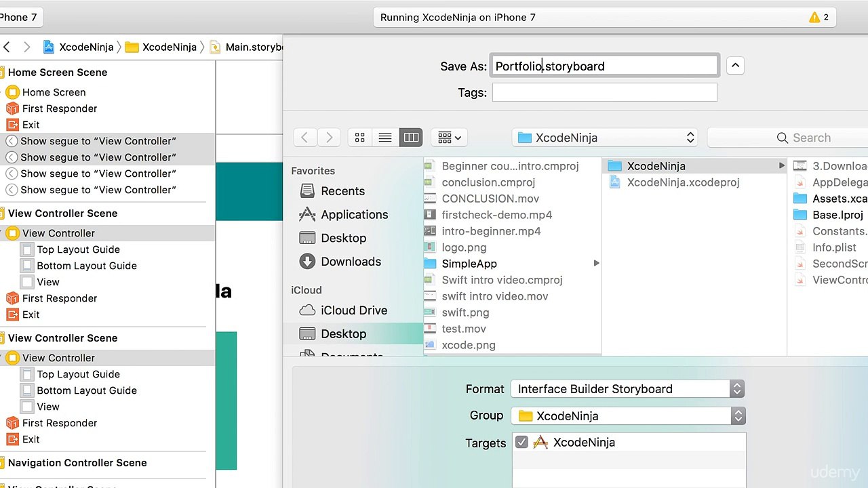
Task: Select intro-beginner.mp4 file
Action: (x=491, y=231)
